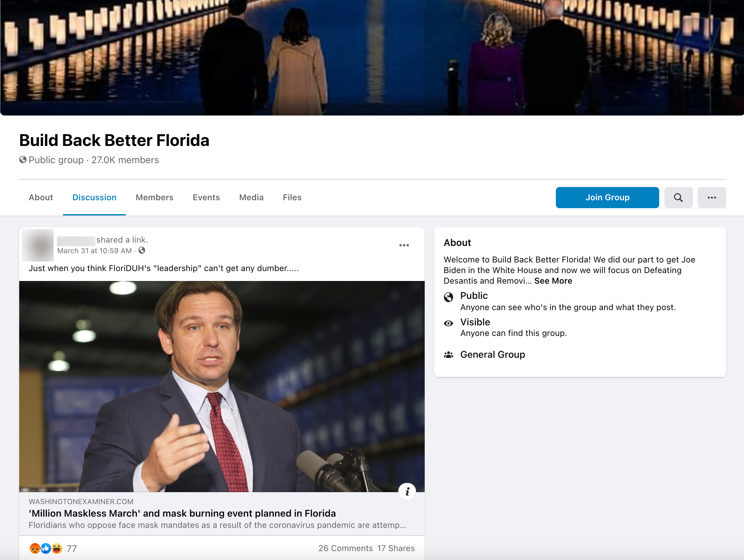Switch to the Members tab

click(x=154, y=198)
